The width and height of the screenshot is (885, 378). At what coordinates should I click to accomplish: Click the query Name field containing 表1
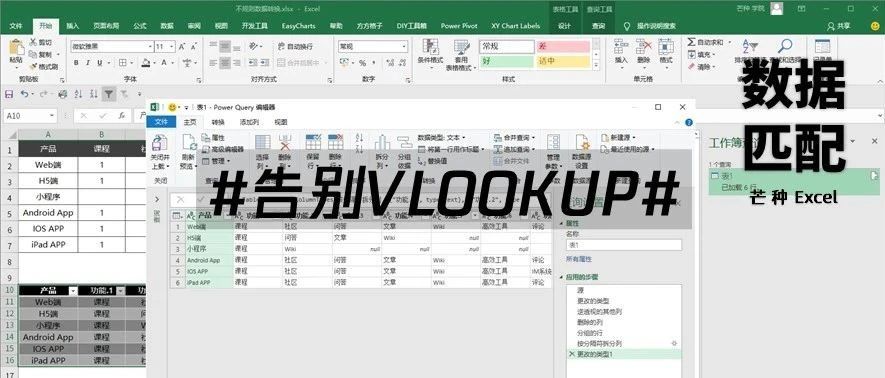(x=624, y=245)
